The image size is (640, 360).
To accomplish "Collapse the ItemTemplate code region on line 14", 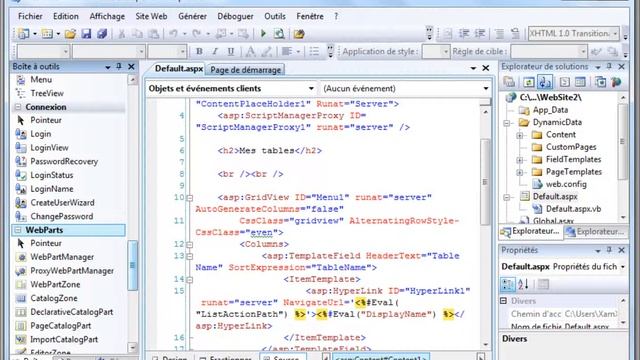I will (189, 280).
